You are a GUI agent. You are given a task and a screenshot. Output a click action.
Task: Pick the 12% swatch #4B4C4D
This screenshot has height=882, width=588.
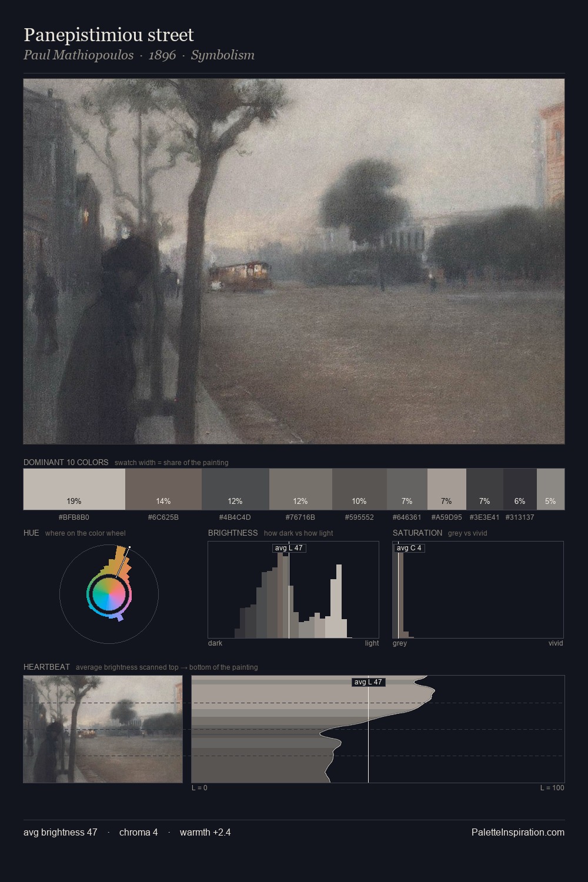pyautogui.click(x=235, y=489)
